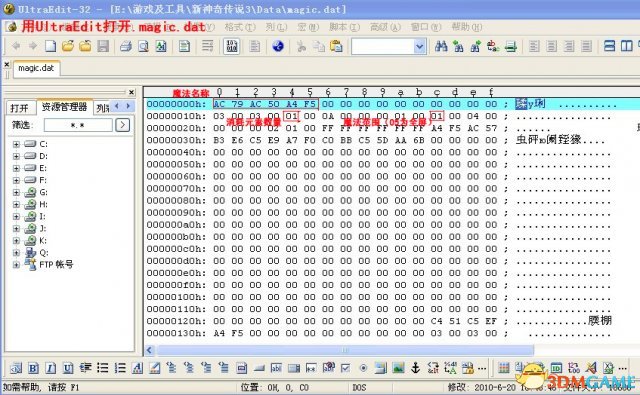Click the Bold B button in bottom toolbar
The image size is (640, 395).
(x=33, y=368)
